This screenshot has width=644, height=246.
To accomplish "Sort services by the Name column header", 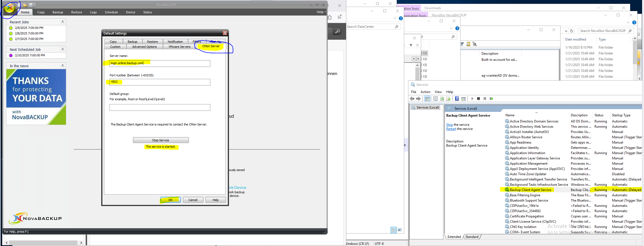I will click(510, 115).
